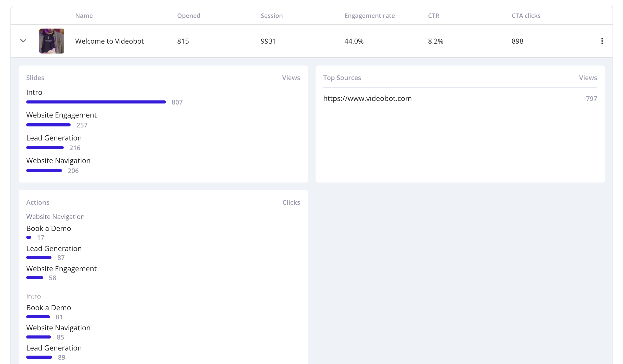Viewport: 623px width, 364px height.
Task: Click the 898 CTA clicks value
Action: pos(517,41)
